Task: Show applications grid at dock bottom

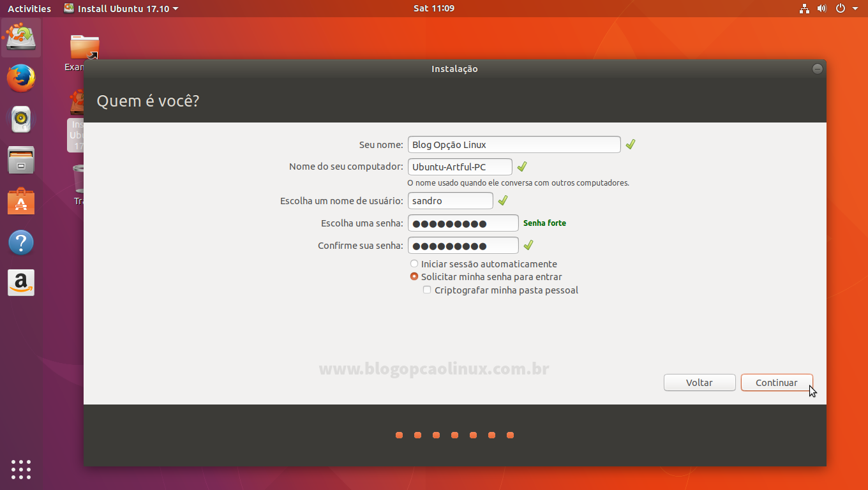Action: [21, 469]
